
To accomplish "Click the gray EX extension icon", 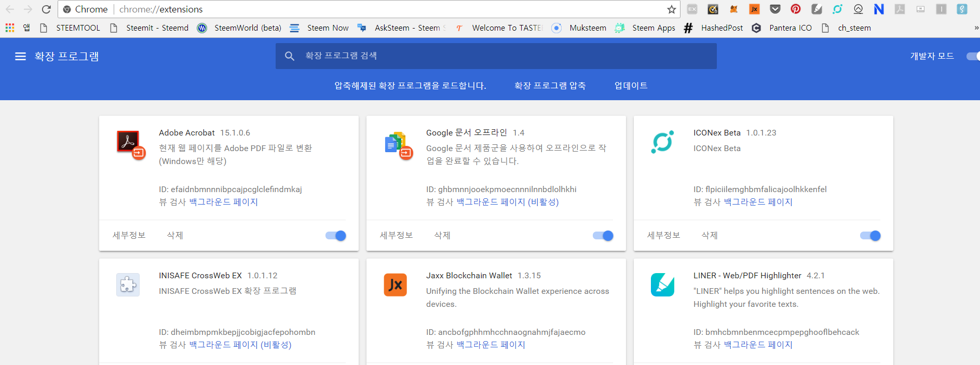I will (692, 9).
